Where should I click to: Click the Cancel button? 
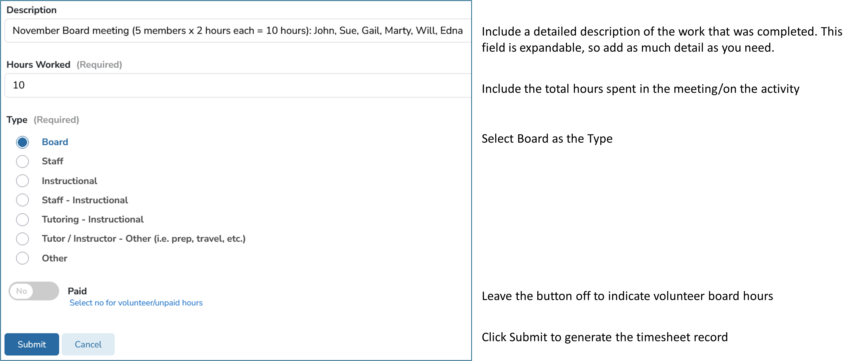pyautogui.click(x=88, y=344)
